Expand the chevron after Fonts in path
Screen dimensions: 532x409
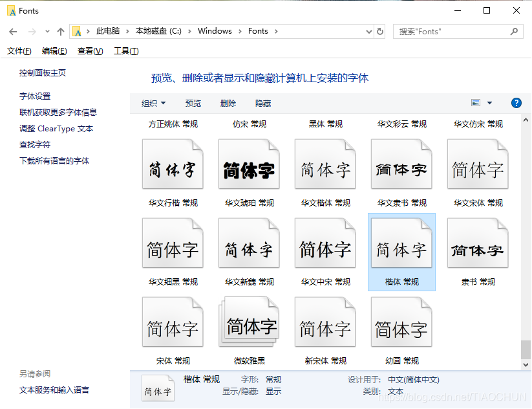tap(276, 31)
